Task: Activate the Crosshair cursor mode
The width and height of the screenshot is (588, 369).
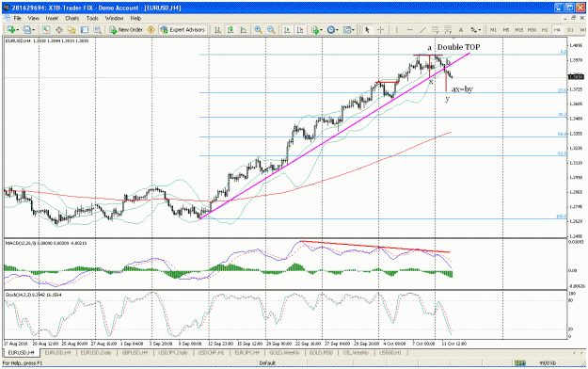Action: 380,30
